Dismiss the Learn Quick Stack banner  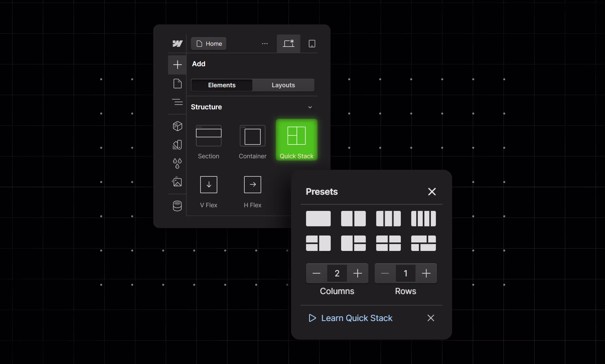431,318
